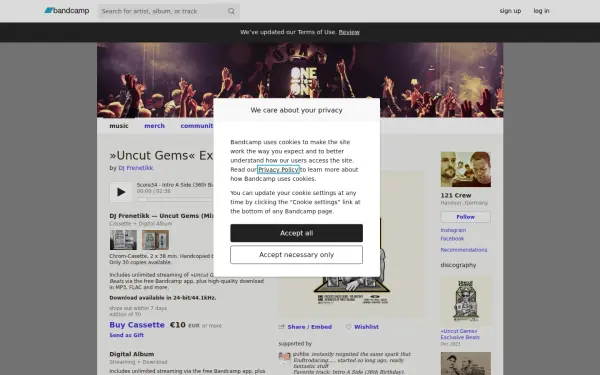Click the Digital Album heading
This screenshot has height=375, width=600.
tap(132, 354)
